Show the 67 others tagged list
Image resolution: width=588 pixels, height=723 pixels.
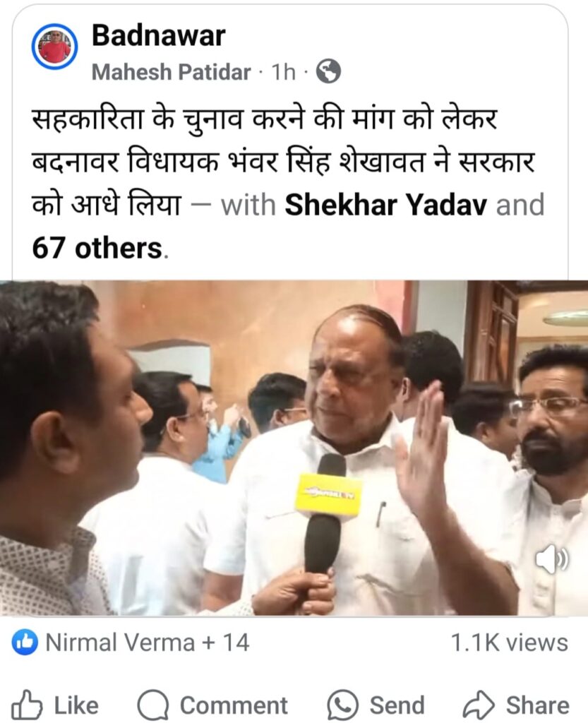tap(97, 248)
